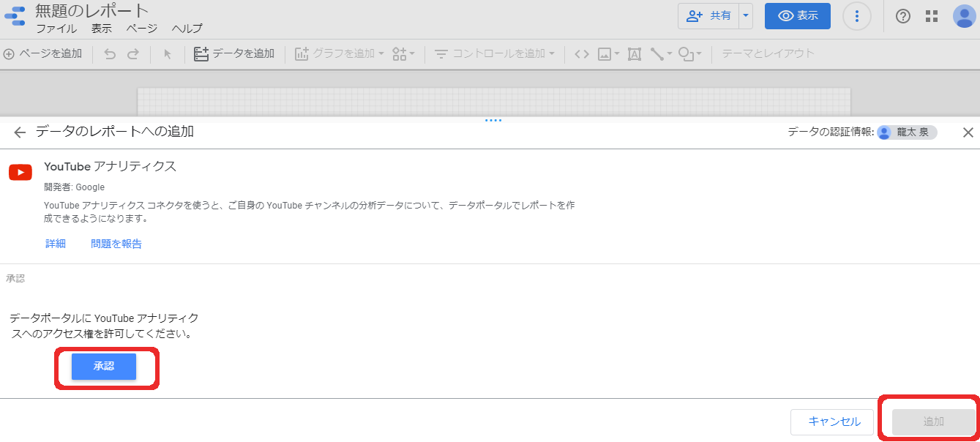This screenshot has width=980, height=442.
Task: Open the Google apps grid icon
Action: coord(932,16)
